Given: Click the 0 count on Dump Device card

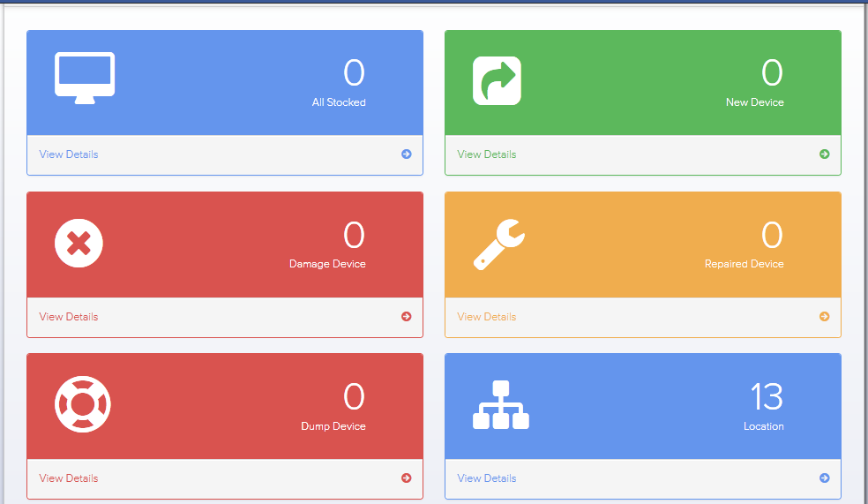Looking at the screenshot, I should pos(355,396).
